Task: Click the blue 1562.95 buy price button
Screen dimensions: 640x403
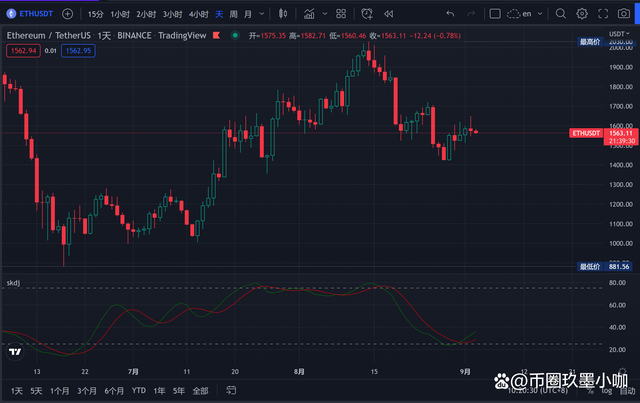Action: 78,51
